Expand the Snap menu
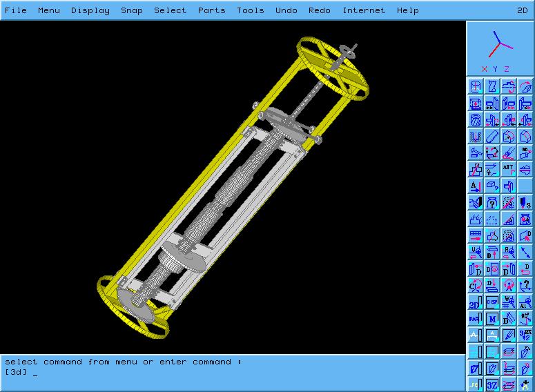535x392 pixels. coord(131,10)
